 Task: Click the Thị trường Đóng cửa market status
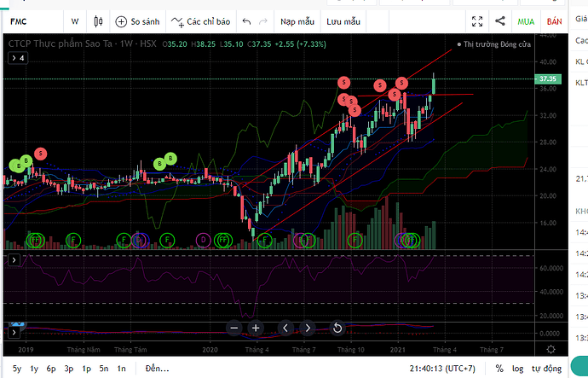click(x=494, y=44)
